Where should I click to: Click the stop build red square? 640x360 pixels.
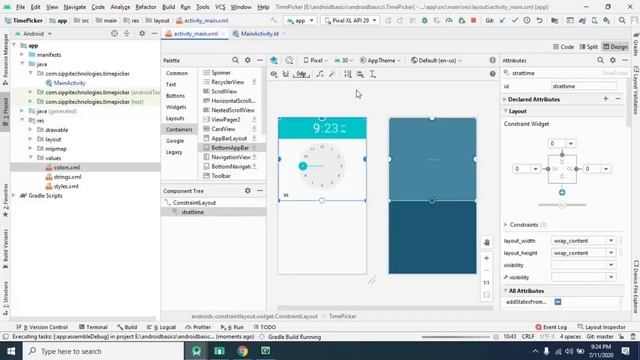(473, 20)
